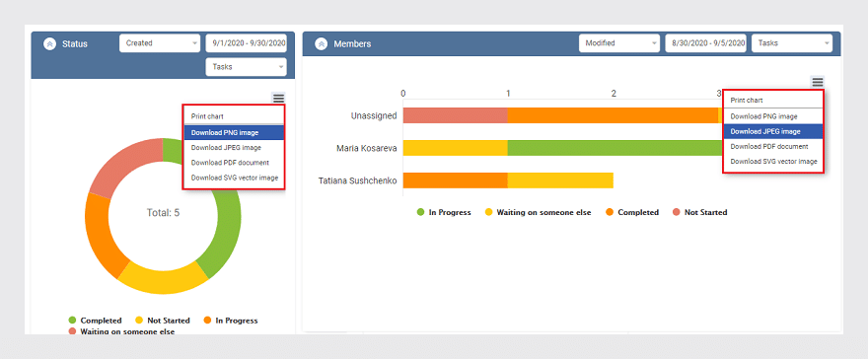Toggle In Progress legend item in Status chart

tap(231, 321)
